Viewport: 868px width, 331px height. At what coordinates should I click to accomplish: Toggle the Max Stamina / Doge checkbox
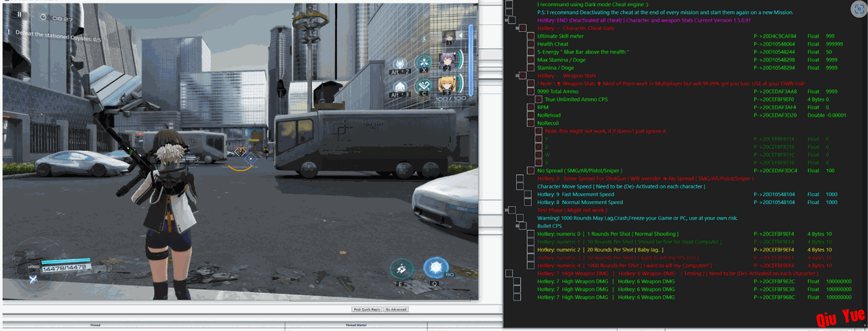pos(531,60)
